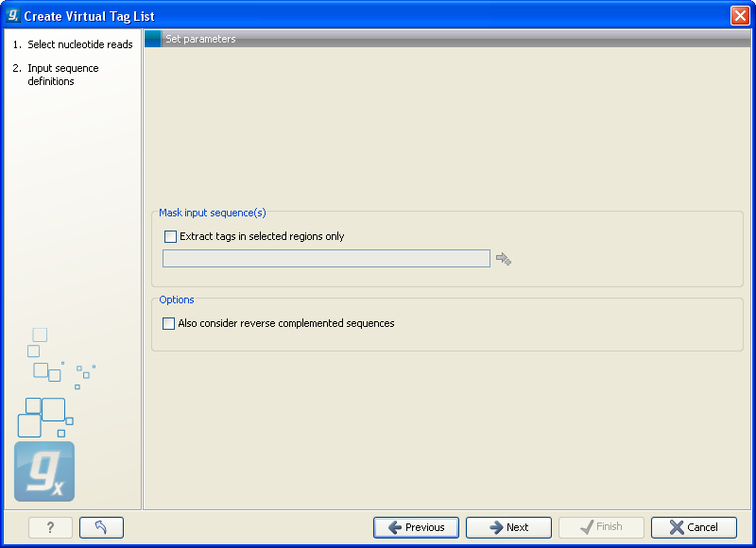Enable Extract tags in selected regions only
Screen dimensions: 756x548
click(170, 236)
